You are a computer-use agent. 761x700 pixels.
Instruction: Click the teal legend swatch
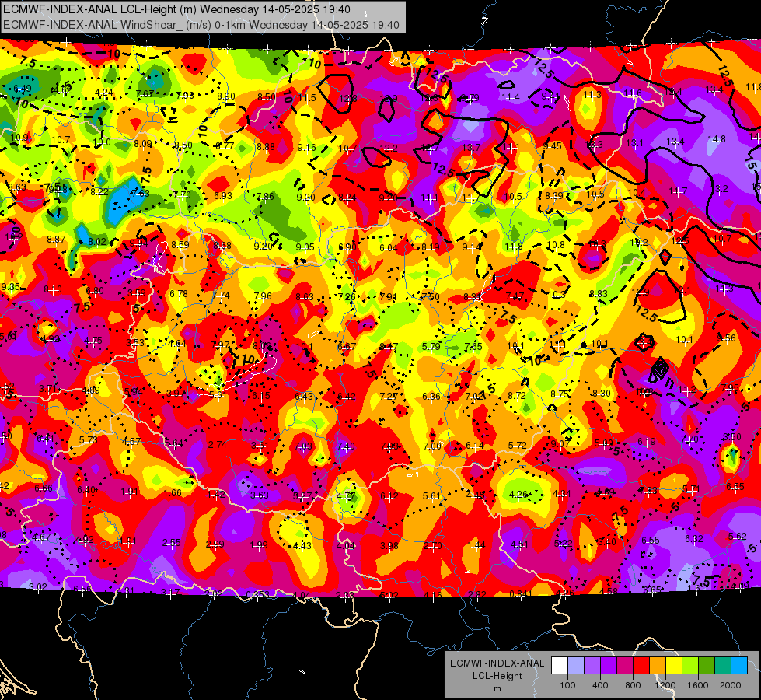point(723,666)
